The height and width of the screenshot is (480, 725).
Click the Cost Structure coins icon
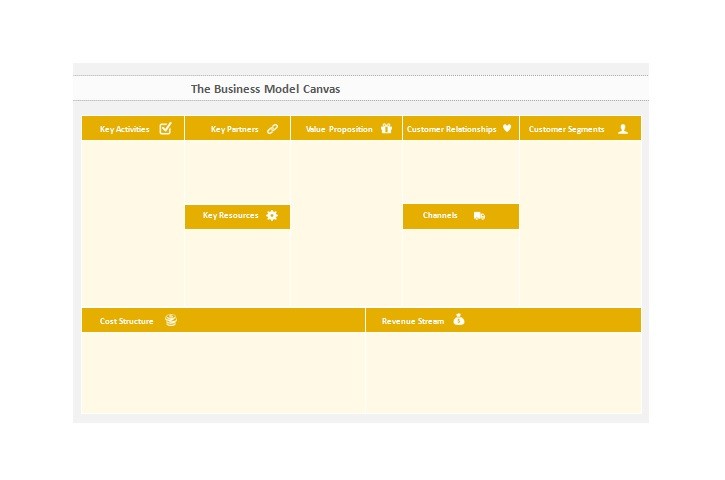(171, 320)
